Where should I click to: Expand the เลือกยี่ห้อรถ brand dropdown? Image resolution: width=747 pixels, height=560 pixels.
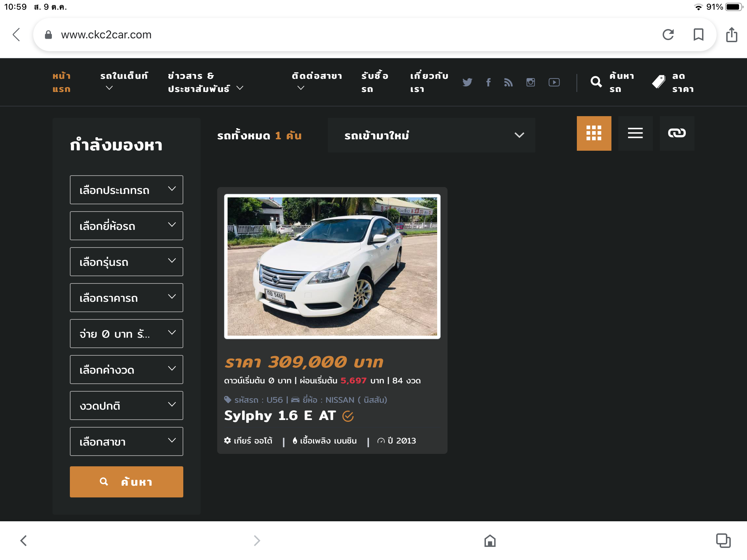point(126,226)
